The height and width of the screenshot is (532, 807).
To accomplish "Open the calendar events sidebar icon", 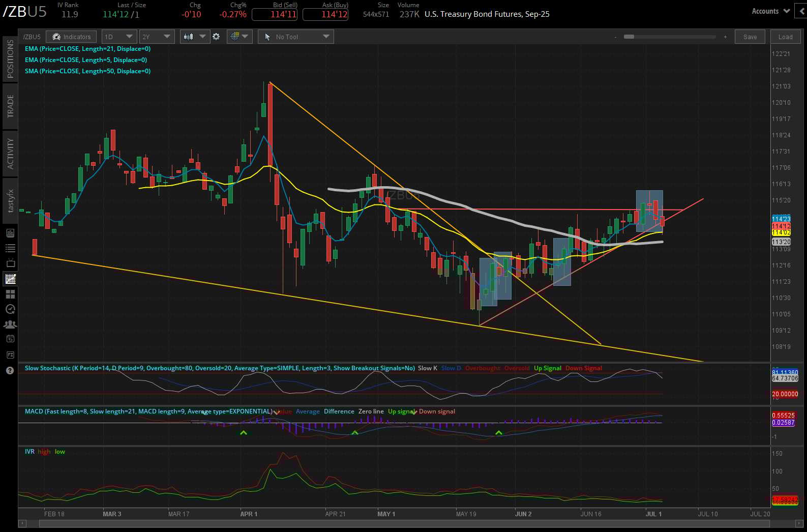I will pyautogui.click(x=10, y=339).
